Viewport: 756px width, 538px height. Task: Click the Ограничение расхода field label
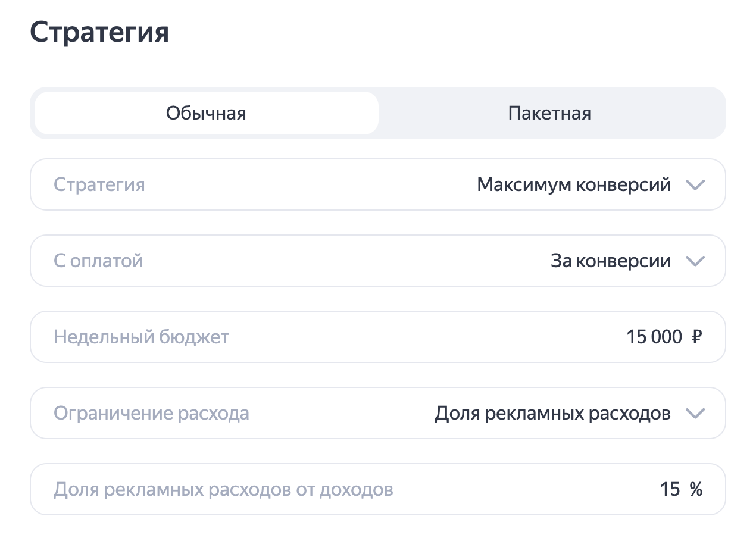click(x=151, y=413)
